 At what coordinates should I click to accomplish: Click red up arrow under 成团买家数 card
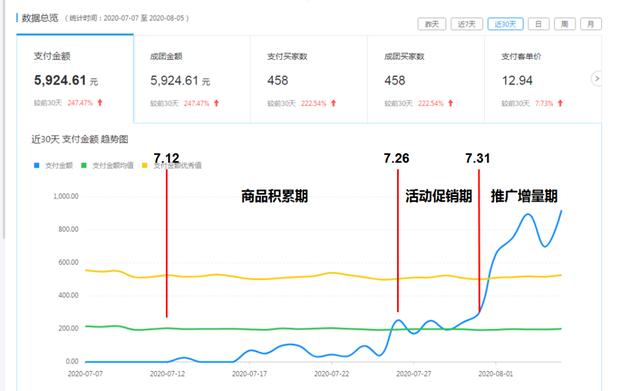tap(451, 103)
